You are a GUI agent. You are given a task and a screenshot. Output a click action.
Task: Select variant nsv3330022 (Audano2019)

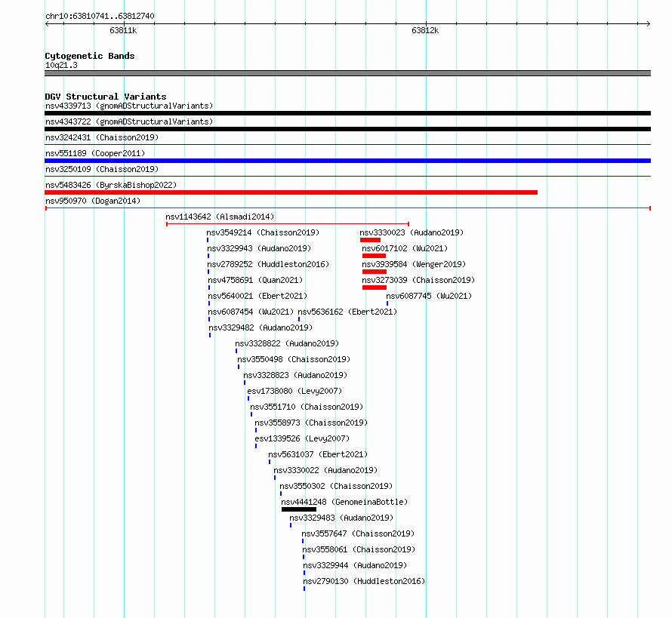tap(325, 470)
